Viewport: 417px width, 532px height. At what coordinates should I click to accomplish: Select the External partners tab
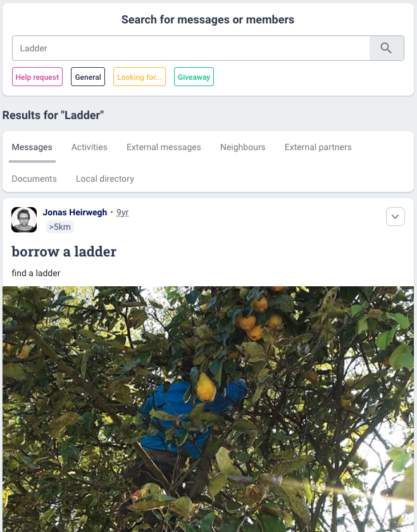(318, 147)
